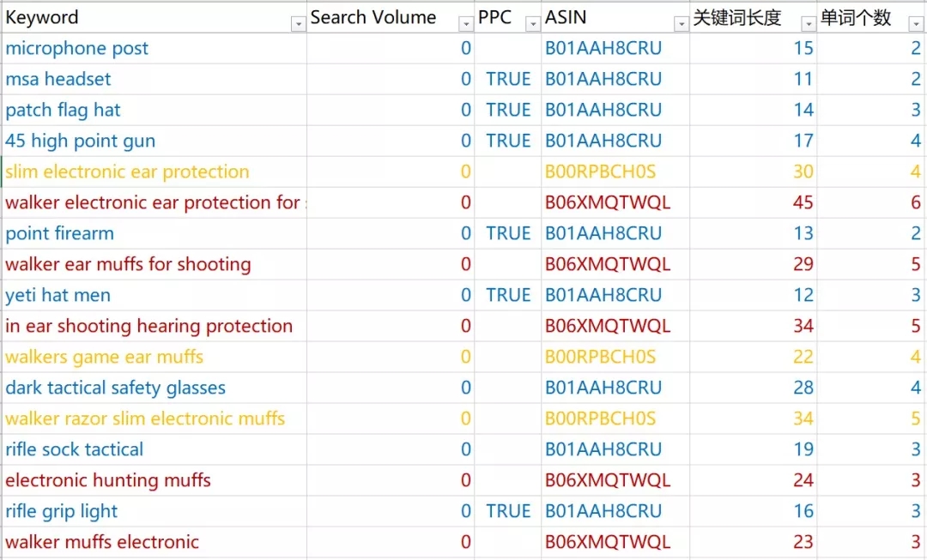Select the 'msa headset' keyword cell
The height and width of the screenshot is (560, 927).
(154, 79)
